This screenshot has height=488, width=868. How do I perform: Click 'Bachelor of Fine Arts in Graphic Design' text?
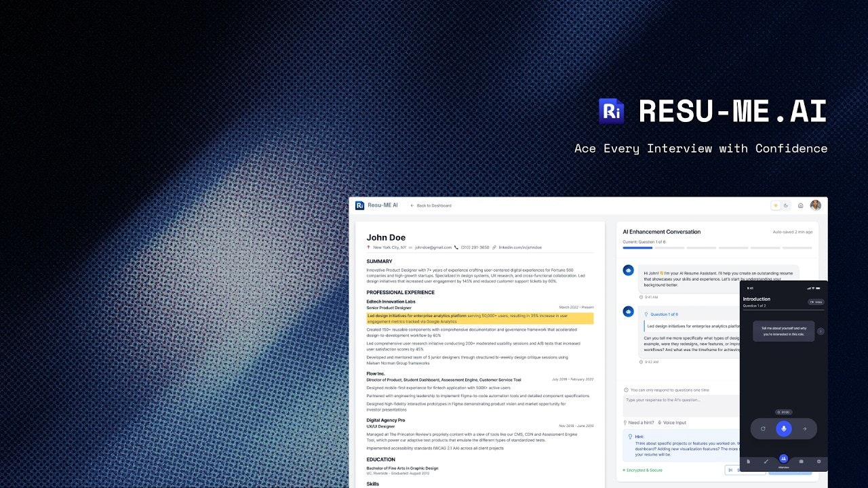[403, 468]
